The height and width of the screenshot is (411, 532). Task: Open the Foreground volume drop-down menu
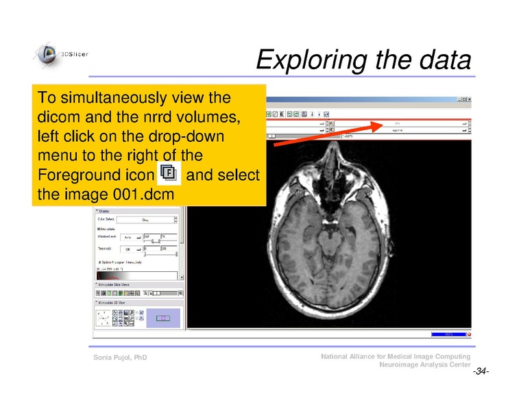click(x=400, y=123)
